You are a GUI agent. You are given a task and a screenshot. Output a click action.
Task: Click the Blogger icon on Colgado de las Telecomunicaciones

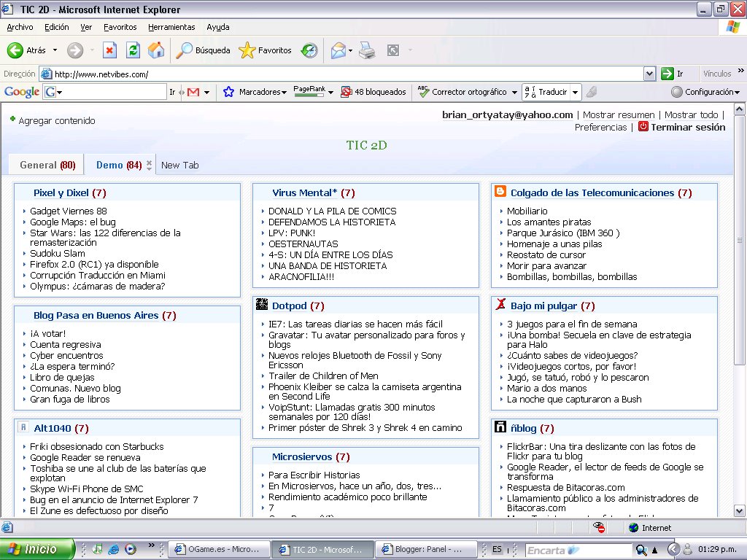coord(500,192)
